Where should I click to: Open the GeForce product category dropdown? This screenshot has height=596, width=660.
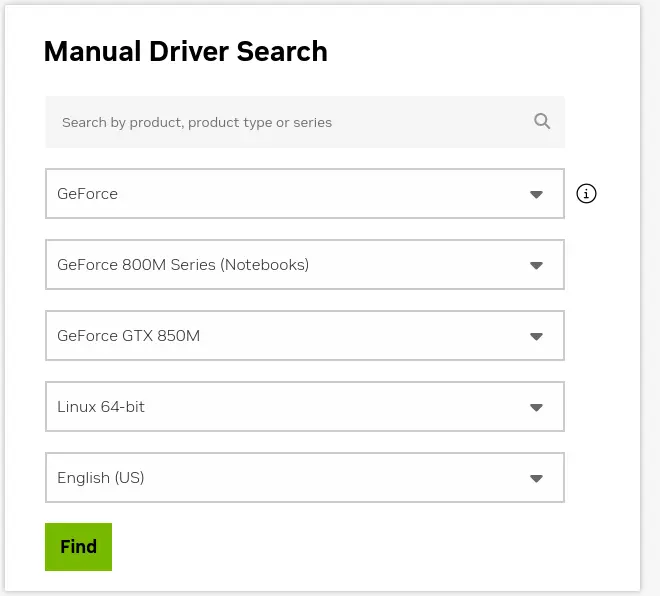click(300, 194)
